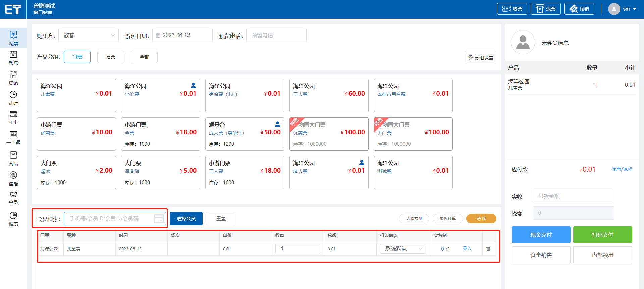The image size is (644, 289).
Task: Expand the SXR user account menu
Action: click(623, 9)
